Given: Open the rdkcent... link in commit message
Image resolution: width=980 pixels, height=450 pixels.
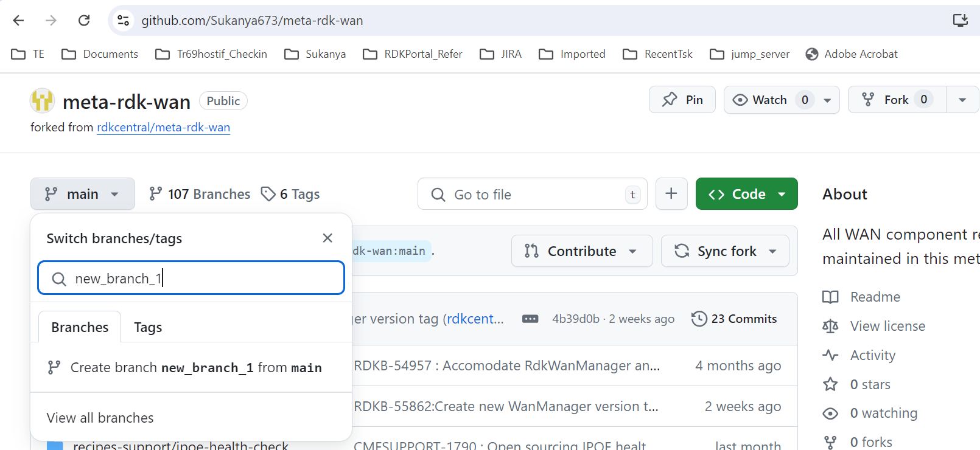Looking at the screenshot, I should [475, 319].
